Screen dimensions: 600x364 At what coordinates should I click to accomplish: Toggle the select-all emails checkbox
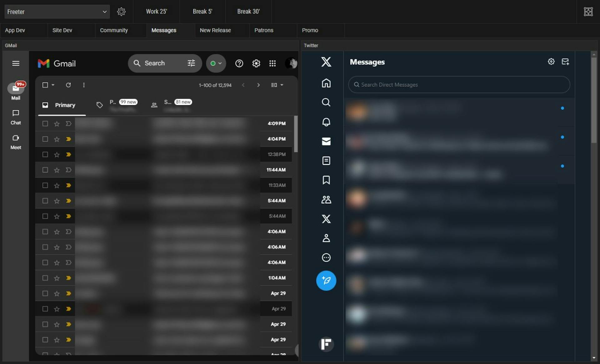click(45, 85)
